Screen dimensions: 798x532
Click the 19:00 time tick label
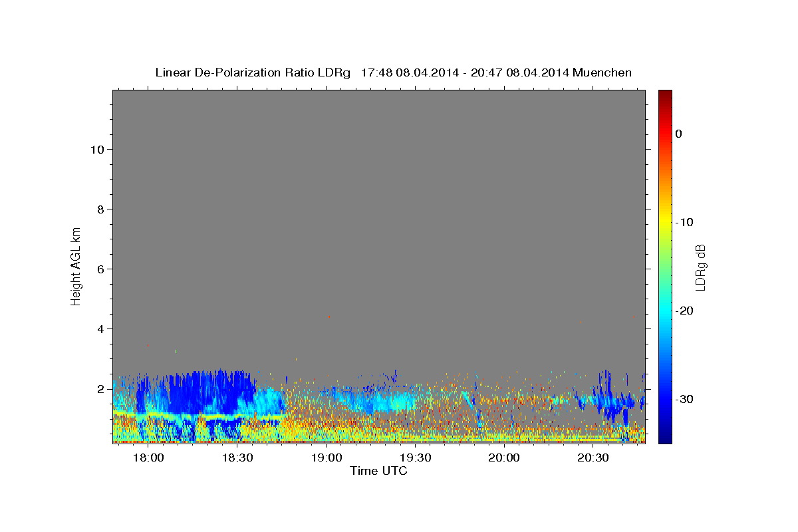click(x=327, y=458)
